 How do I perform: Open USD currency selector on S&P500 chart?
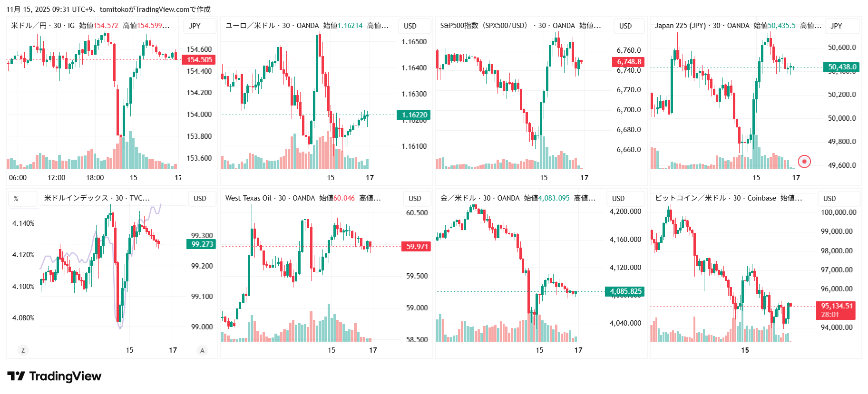[625, 26]
